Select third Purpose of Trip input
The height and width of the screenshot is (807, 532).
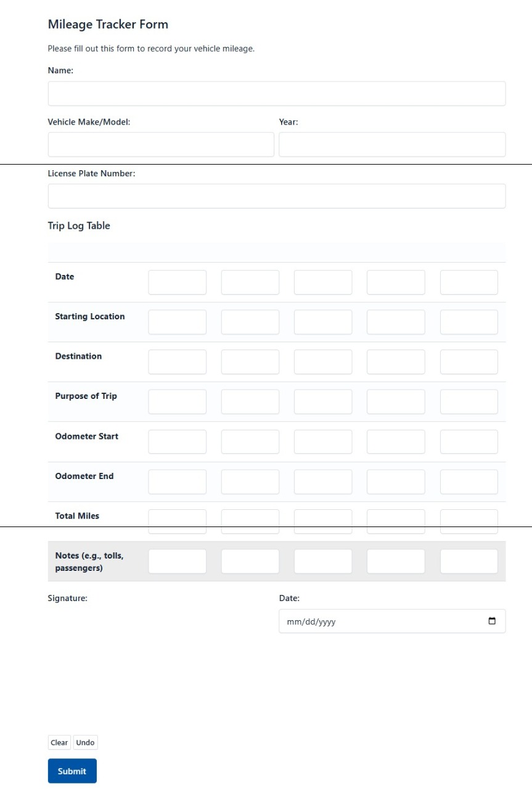(x=323, y=401)
